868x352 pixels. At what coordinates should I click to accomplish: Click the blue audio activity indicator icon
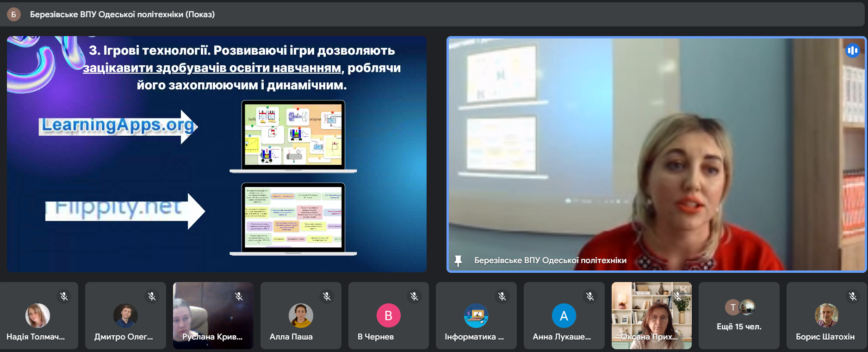coord(852,50)
